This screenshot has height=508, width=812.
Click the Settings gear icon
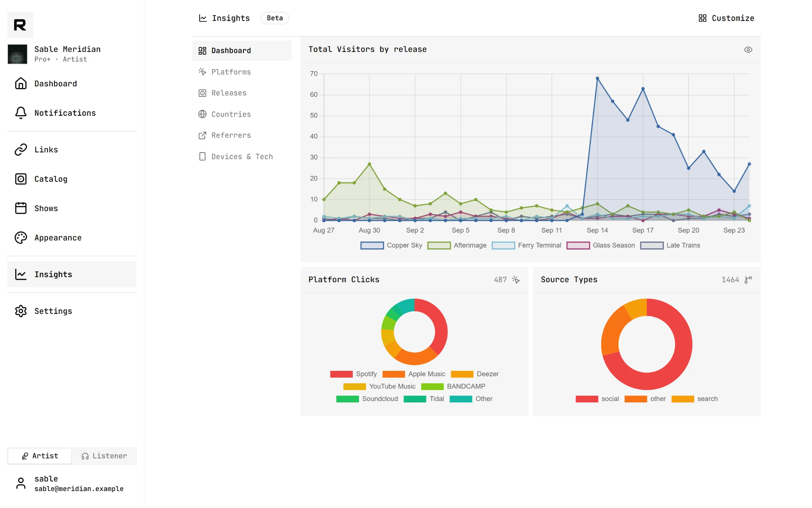[x=21, y=311]
